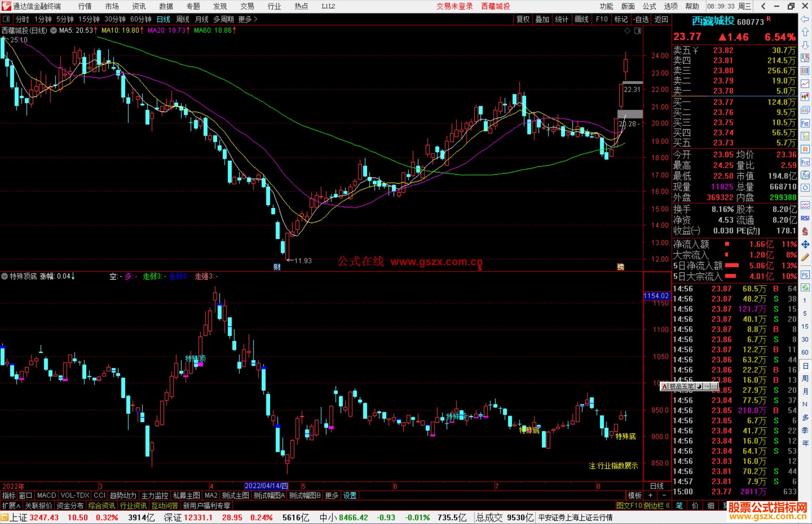Click the blue down arrow sidebar icon
812x524 pixels.
point(805,45)
